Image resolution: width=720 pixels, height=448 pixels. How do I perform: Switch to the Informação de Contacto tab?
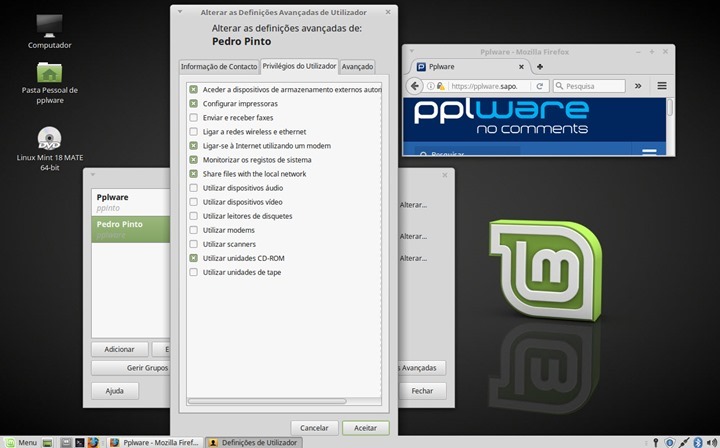[x=219, y=67]
